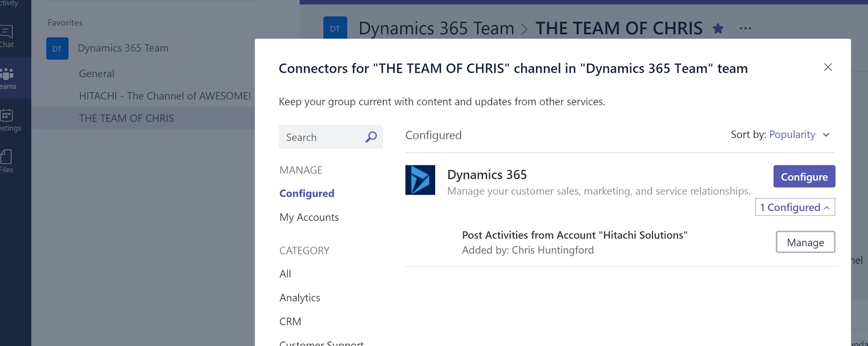This screenshot has height=346, width=868.
Task: Open the channel more options ellipsis
Action: 745,29
